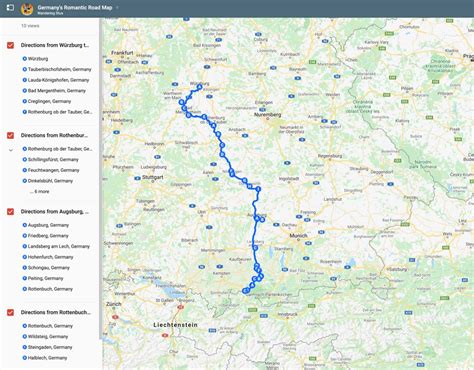Click waypoint icon beside Schongau, Germany

click(x=25, y=268)
